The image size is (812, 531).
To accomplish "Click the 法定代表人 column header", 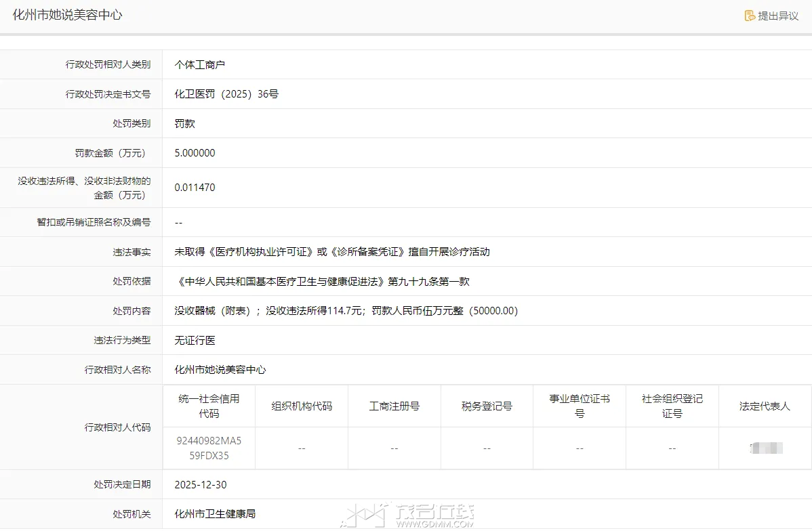I will coord(765,406).
